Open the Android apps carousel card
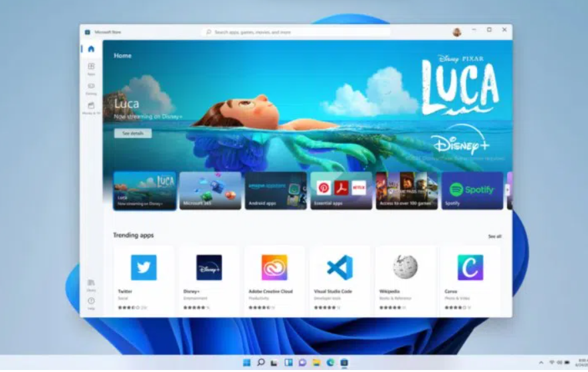The width and height of the screenshot is (588, 372). click(x=276, y=191)
